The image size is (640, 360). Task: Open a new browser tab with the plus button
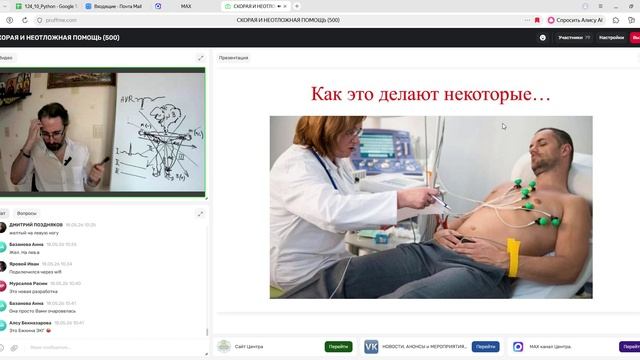pos(297,6)
